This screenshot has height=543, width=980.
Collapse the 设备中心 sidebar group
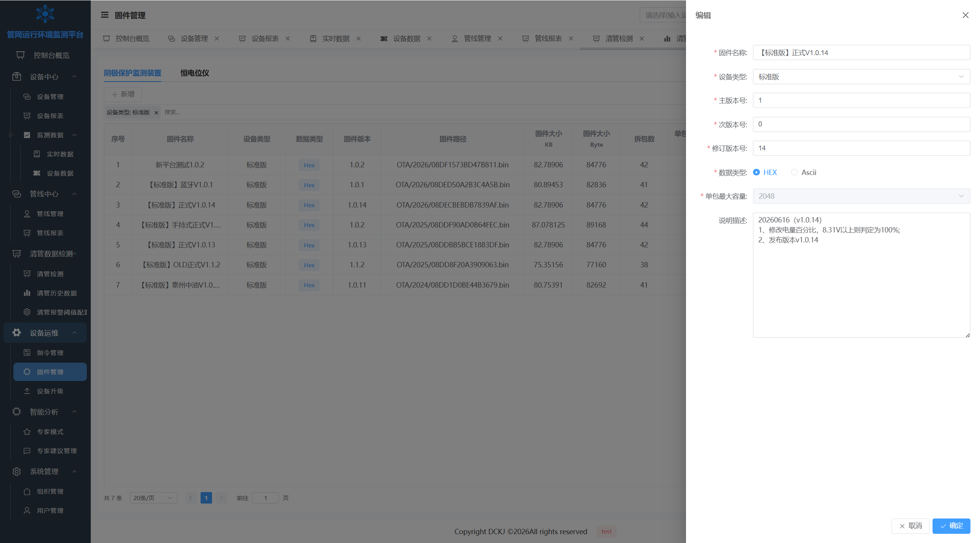[75, 77]
